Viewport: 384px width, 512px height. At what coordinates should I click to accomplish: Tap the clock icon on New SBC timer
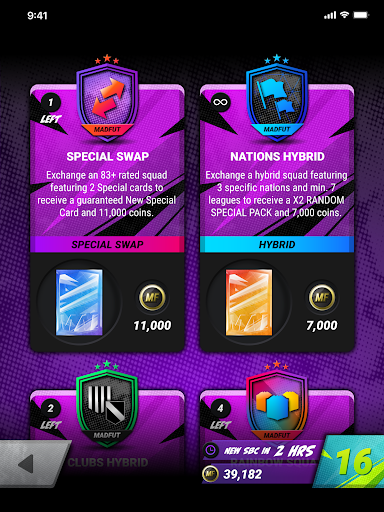(211, 450)
